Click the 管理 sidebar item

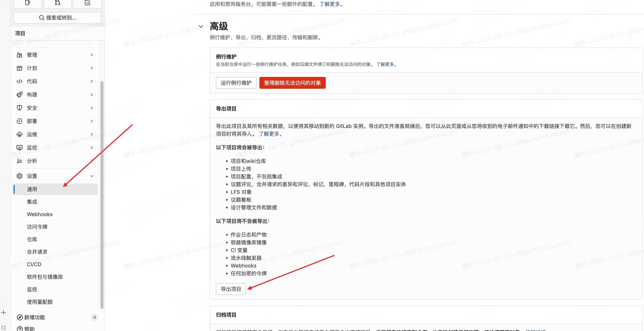pos(32,55)
